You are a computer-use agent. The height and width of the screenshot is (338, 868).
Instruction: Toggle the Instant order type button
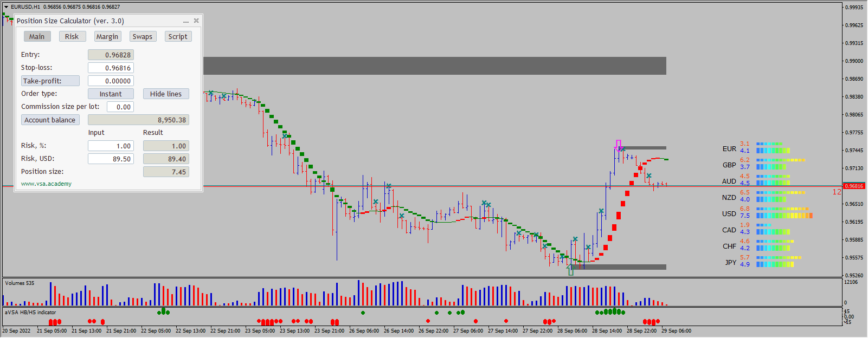111,94
